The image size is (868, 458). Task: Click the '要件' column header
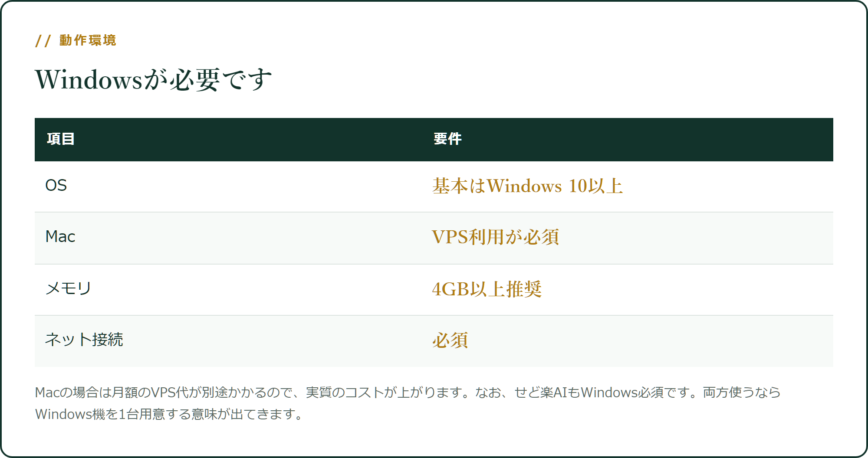click(x=447, y=139)
